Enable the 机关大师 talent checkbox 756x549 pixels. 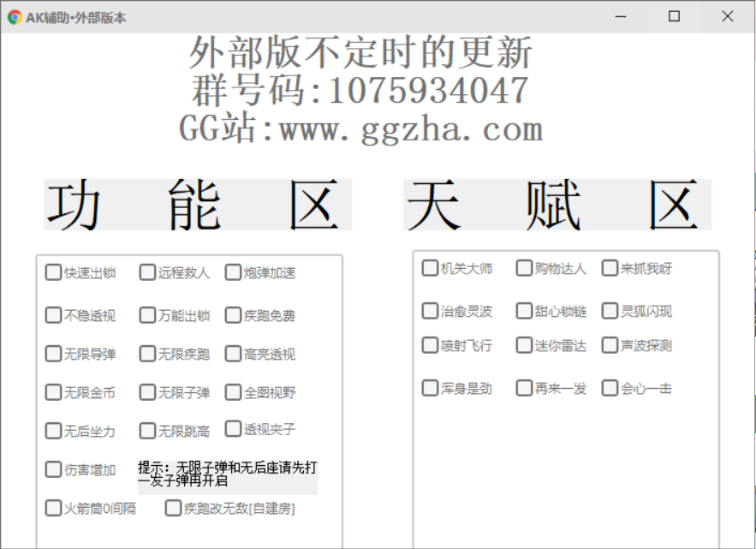point(430,268)
